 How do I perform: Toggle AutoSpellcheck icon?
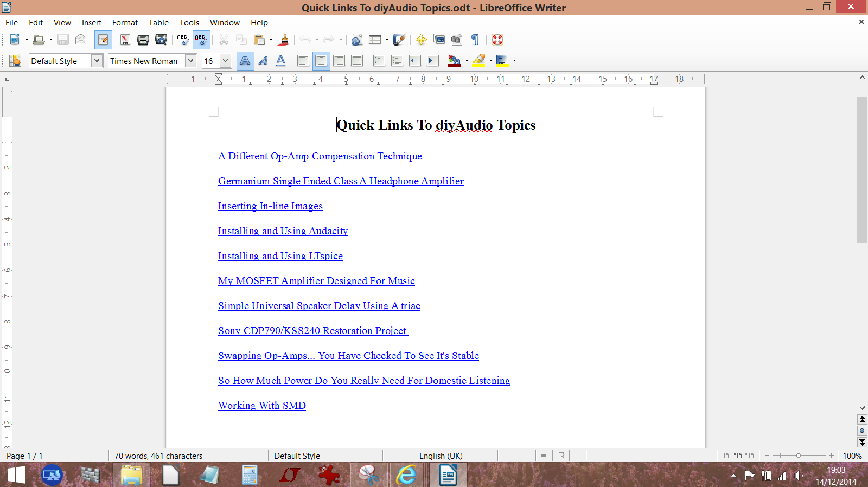pyautogui.click(x=201, y=40)
